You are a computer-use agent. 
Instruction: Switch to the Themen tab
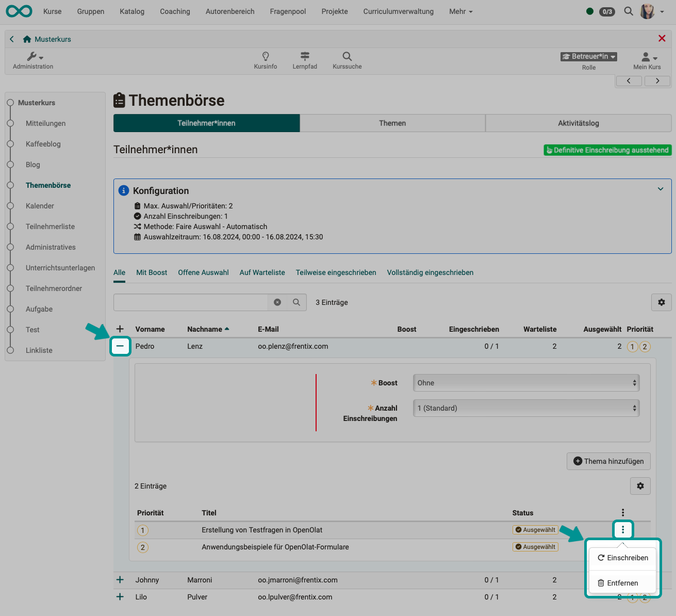pyautogui.click(x=392, y=123)
